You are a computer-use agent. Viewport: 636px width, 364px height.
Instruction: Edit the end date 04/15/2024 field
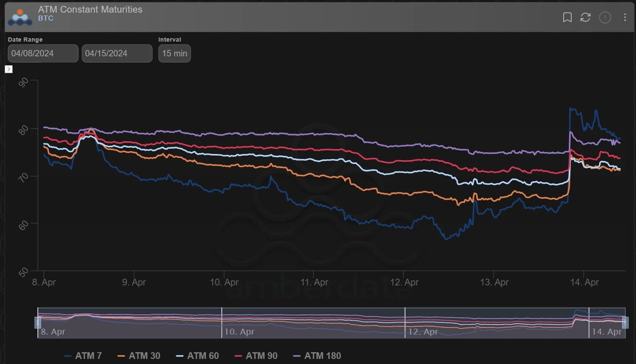117,53
